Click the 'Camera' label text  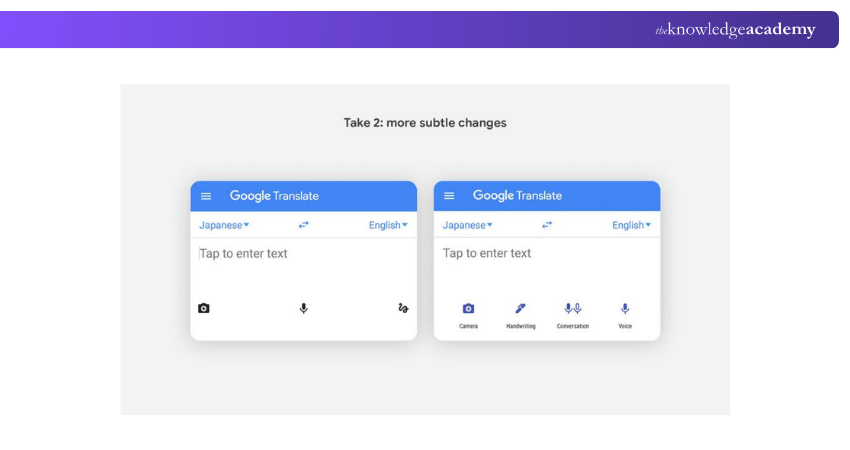468,326
